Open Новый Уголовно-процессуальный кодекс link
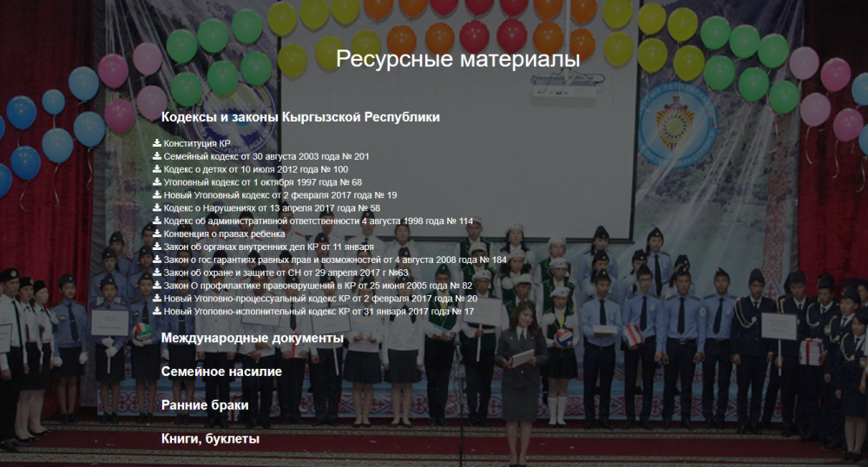 320,299
